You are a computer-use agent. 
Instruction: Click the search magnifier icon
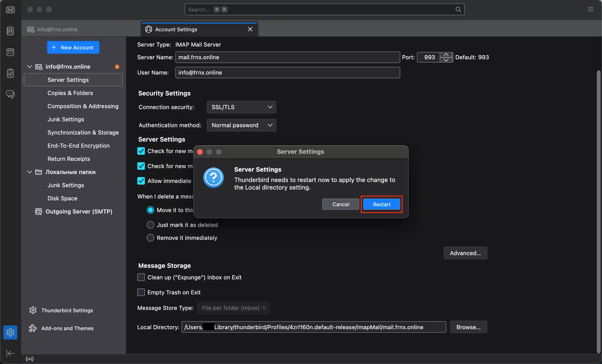pos(458,10)
